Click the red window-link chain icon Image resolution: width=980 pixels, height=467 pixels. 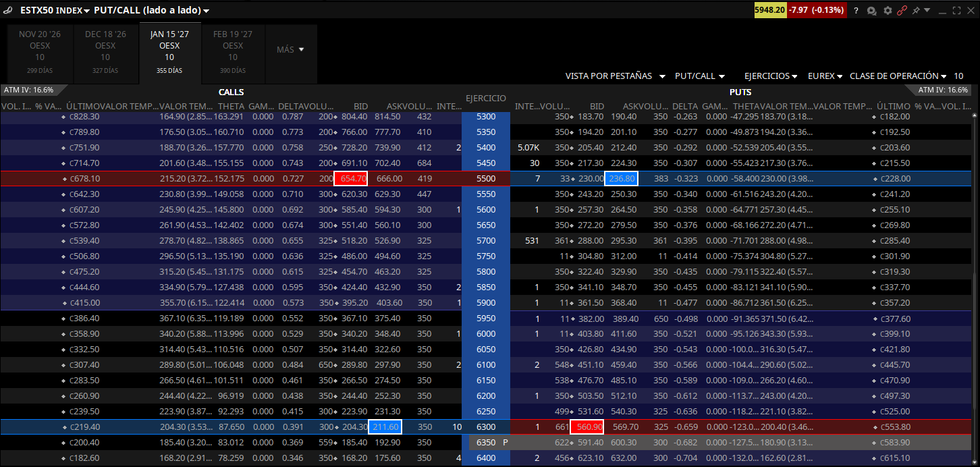pyautogui.click(x=902, y=11)
